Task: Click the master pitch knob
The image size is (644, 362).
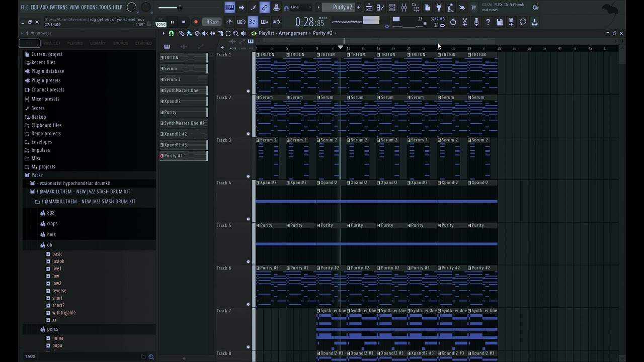Action: pos(146,8)
